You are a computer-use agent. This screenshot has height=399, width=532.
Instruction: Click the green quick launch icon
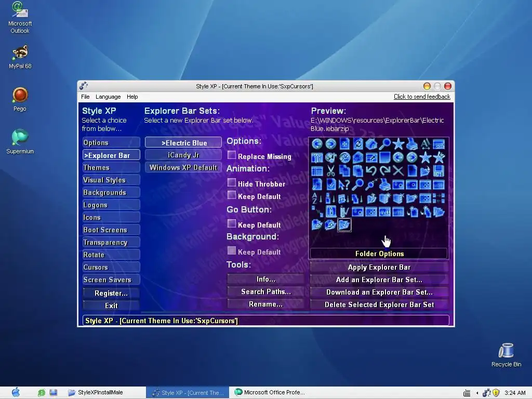(x=42, y=393)
